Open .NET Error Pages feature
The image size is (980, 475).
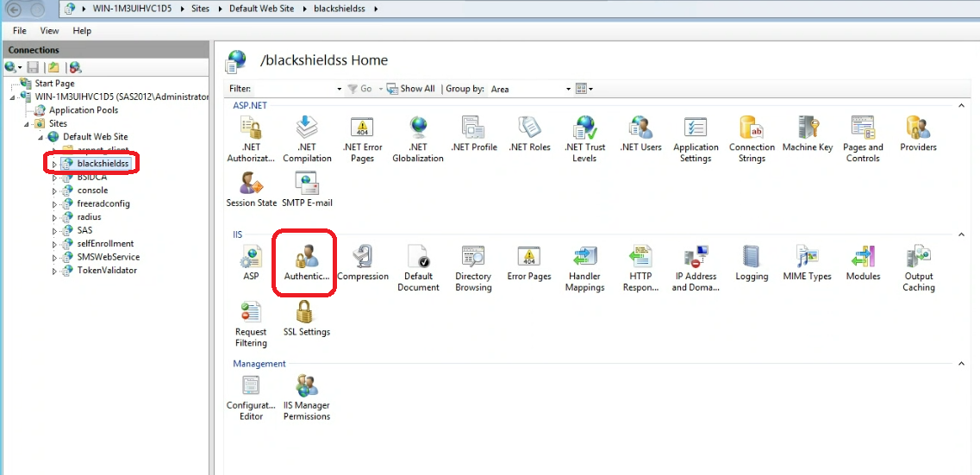point(363,140)
